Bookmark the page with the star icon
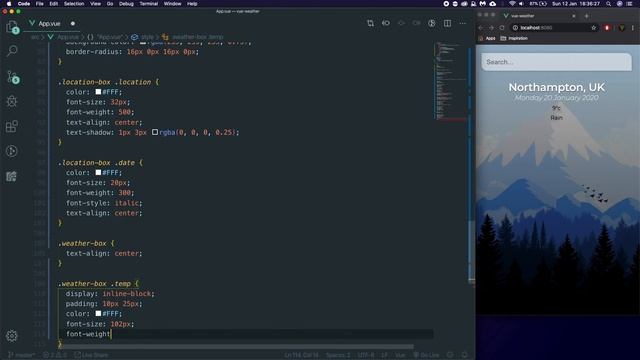 [x=593, y=28]
